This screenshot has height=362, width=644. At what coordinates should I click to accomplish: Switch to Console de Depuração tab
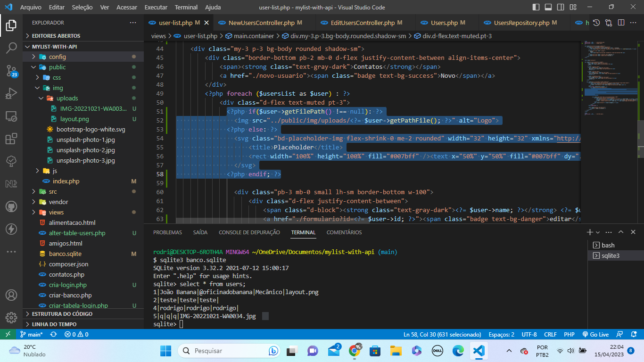(x=249, y=232)
